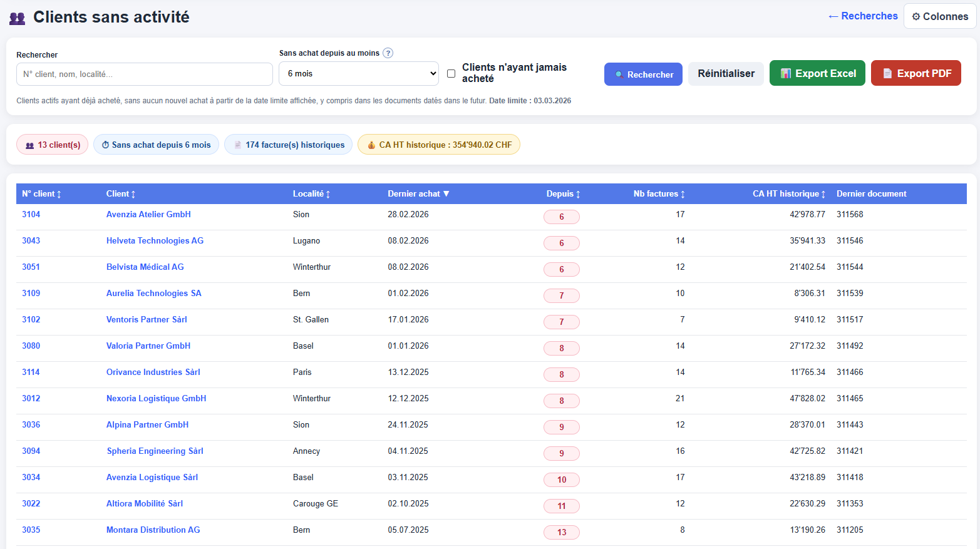980x549 pixels.
Task: Open 'Spheria Engineering Sàrl' client link
Action: 155,451
